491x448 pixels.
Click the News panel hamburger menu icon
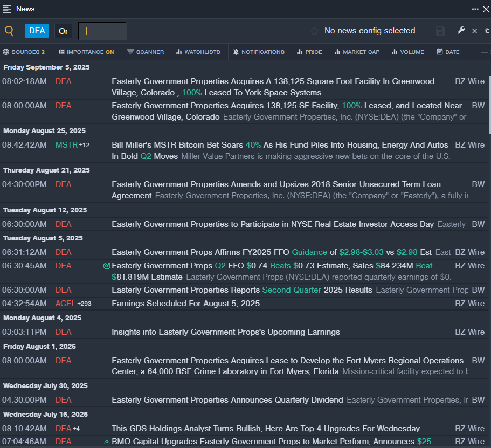(x=7, y=9)
